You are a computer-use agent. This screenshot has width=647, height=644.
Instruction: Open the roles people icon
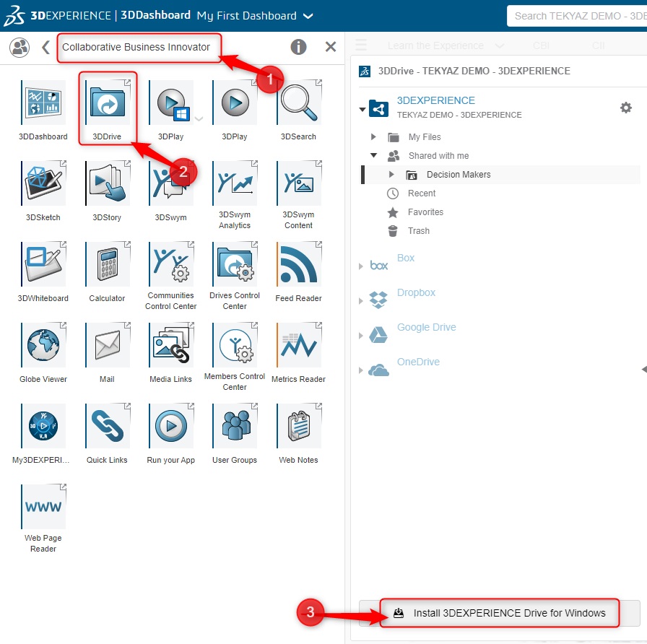pos(19,47)
